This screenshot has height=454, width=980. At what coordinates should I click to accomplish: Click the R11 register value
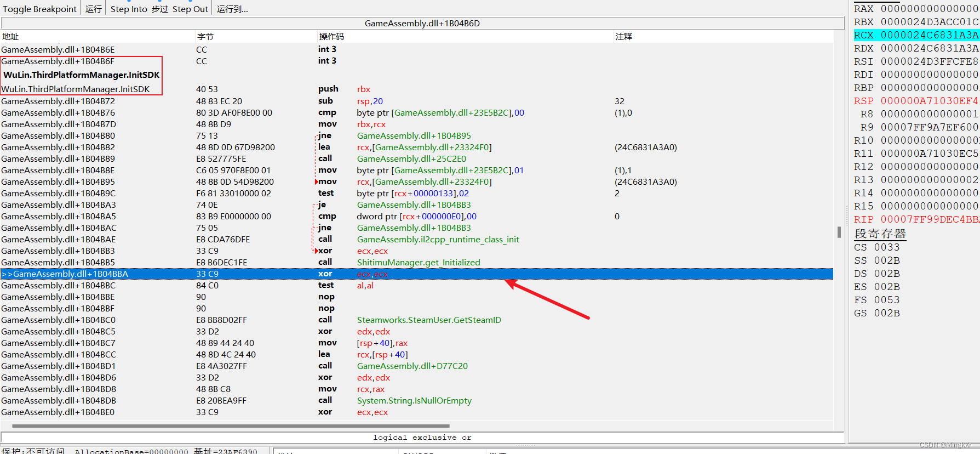tap(930, 154)
